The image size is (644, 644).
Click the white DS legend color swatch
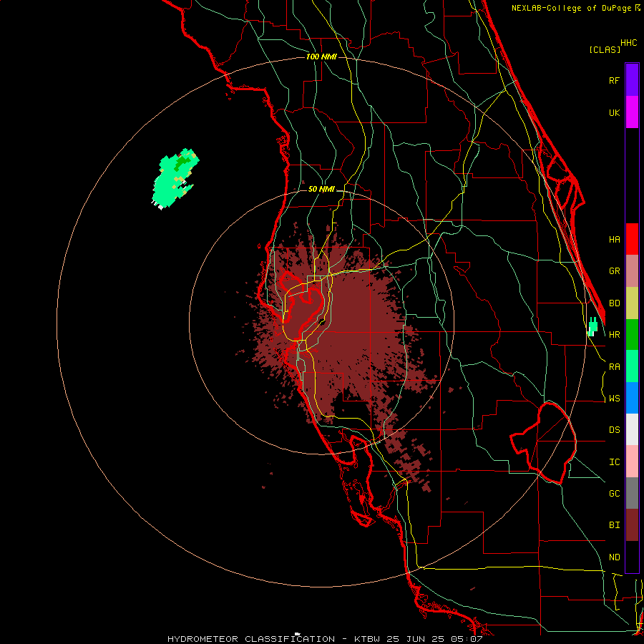tap(632, 429)
